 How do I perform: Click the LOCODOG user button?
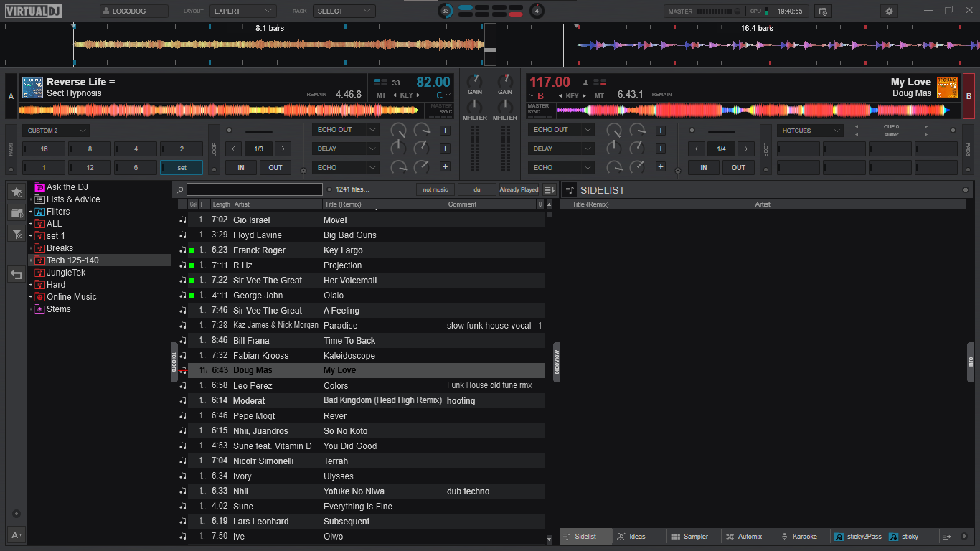pos(134,11)
